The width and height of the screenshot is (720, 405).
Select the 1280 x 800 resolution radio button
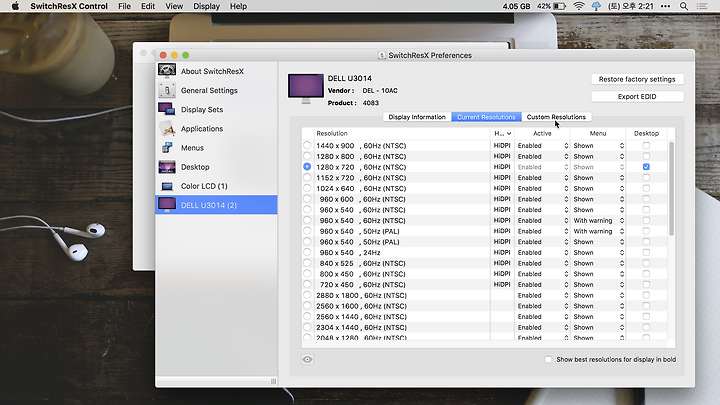click(x=307, y=156)
